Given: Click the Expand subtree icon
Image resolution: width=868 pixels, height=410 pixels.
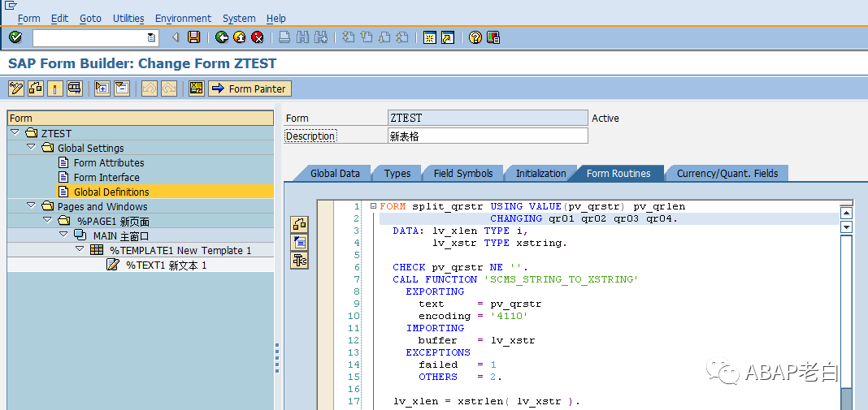Looking at the screenshot, I should [102, 88].
